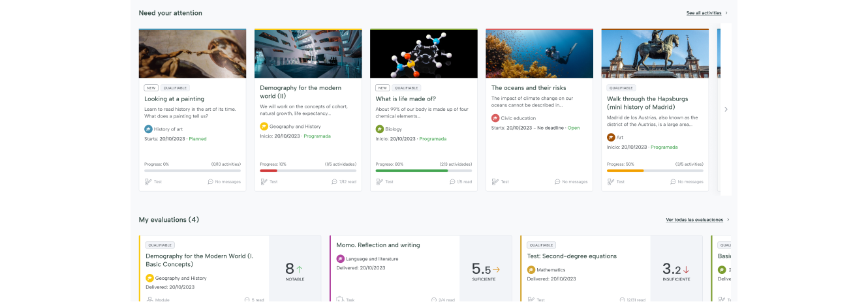Viewport: 868px width, 302px height.
Task: Open the Ver todas las evaluaciones link
Action: (694, 220)
